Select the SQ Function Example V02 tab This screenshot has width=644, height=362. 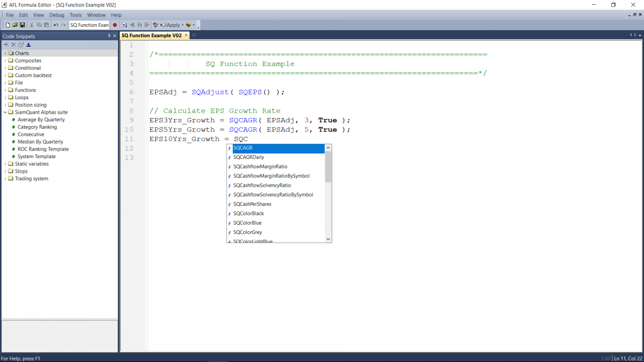point(151,35)
